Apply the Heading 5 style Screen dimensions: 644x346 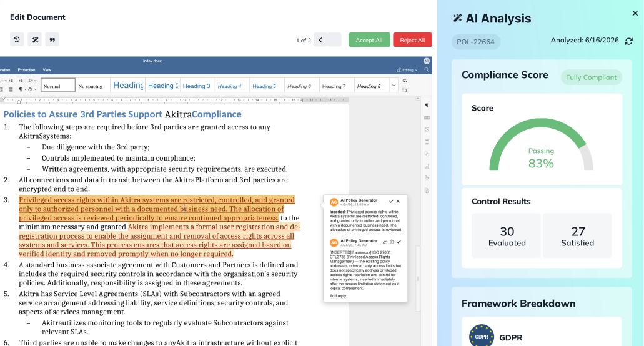click(267, 86)
